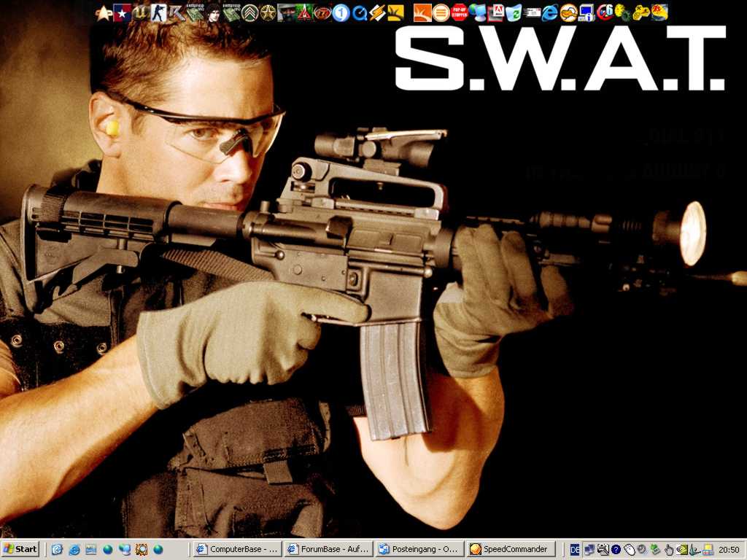Launch Pop-Up Stopper from the top bar
The height and width of the screenshot is (560, 747).
(460, 13)
